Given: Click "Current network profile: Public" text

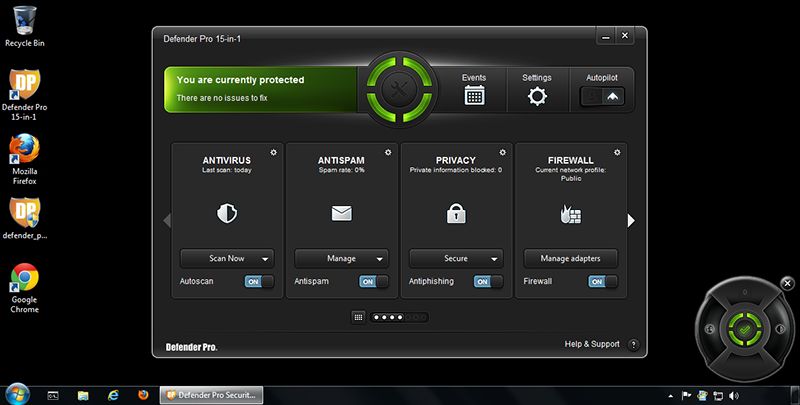Looking at the screenshot, I should click(x=570, y=174).
